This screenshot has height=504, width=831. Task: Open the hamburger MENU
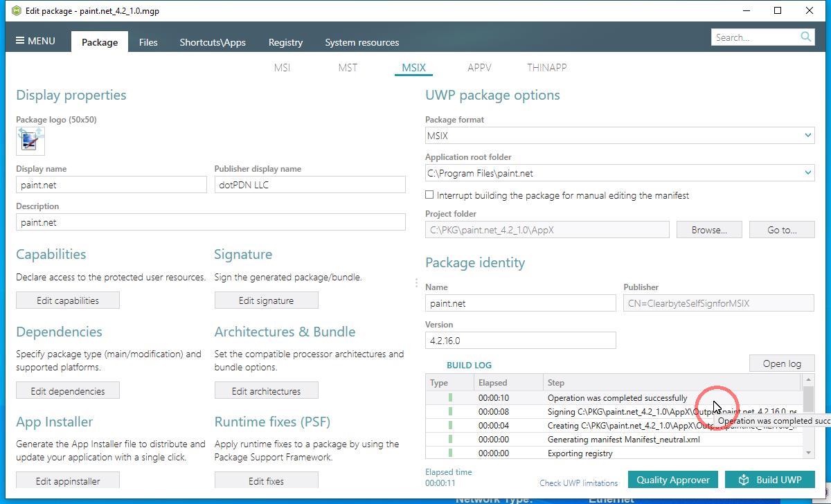point(35,41)
